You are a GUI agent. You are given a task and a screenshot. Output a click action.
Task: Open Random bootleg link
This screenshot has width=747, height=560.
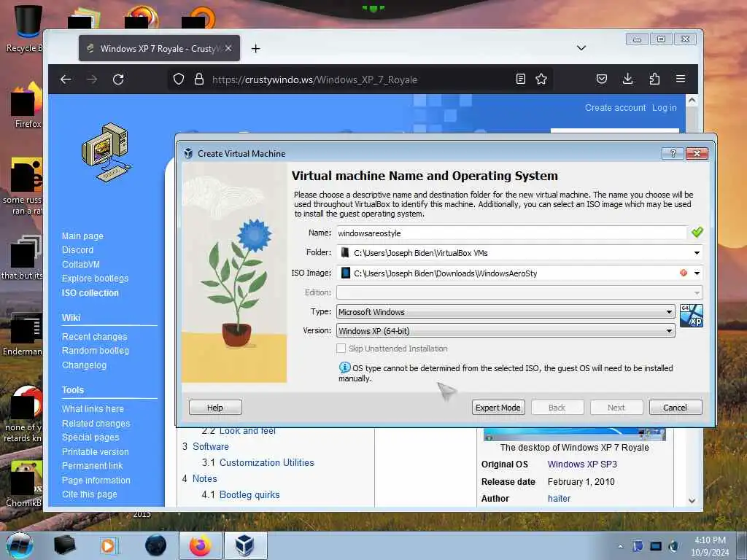coord(96,351)
